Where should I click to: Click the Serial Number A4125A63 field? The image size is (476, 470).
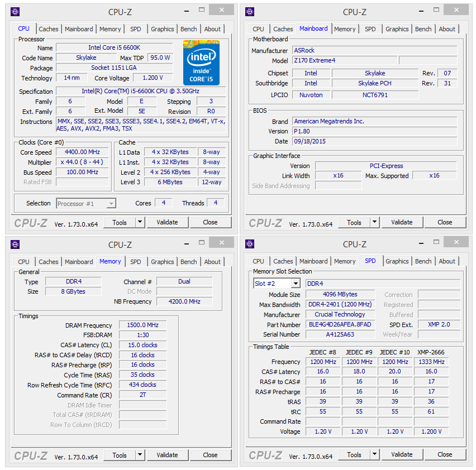coord(340,334)
